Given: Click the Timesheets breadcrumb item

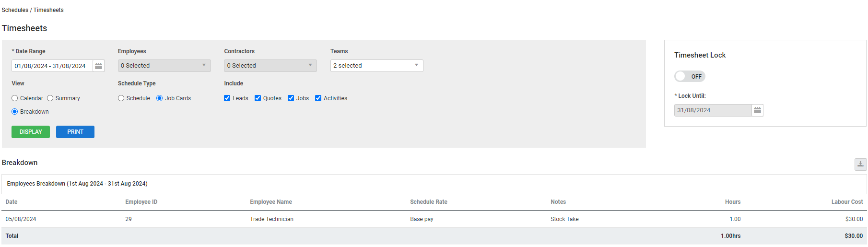Looking at the screenshot, I should click(x=48, y=10).
